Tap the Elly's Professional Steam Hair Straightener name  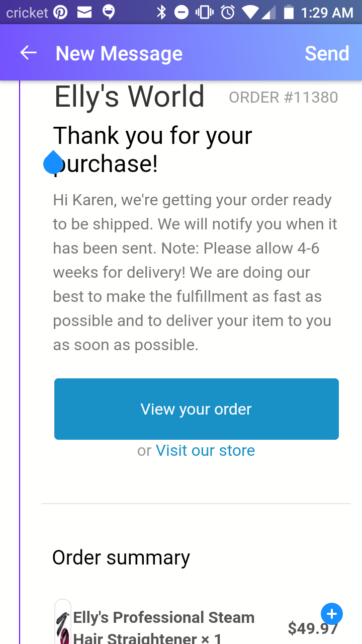164,628
